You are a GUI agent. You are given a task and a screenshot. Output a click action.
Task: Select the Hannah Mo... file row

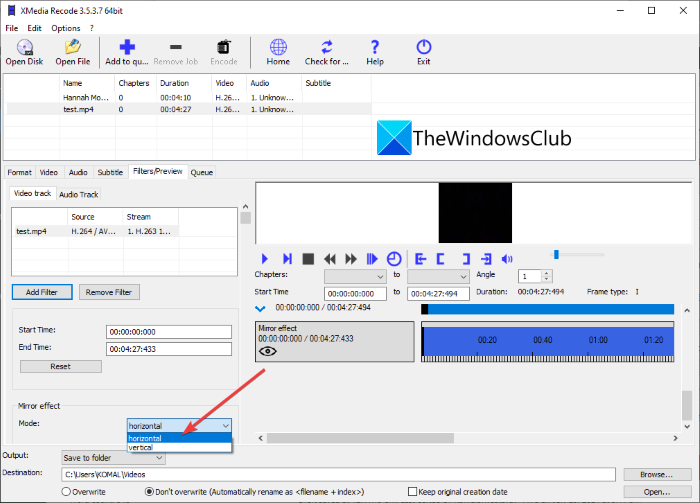[x=188, y=98]
